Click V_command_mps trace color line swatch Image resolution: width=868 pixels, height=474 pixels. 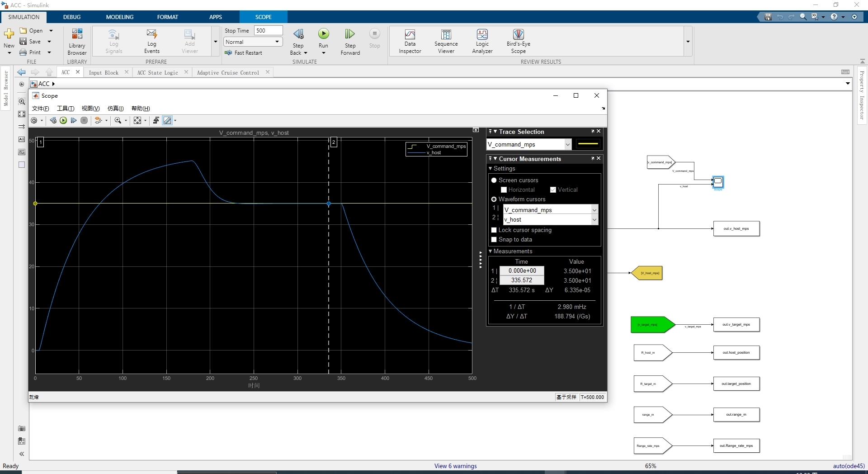coord(588,144)
